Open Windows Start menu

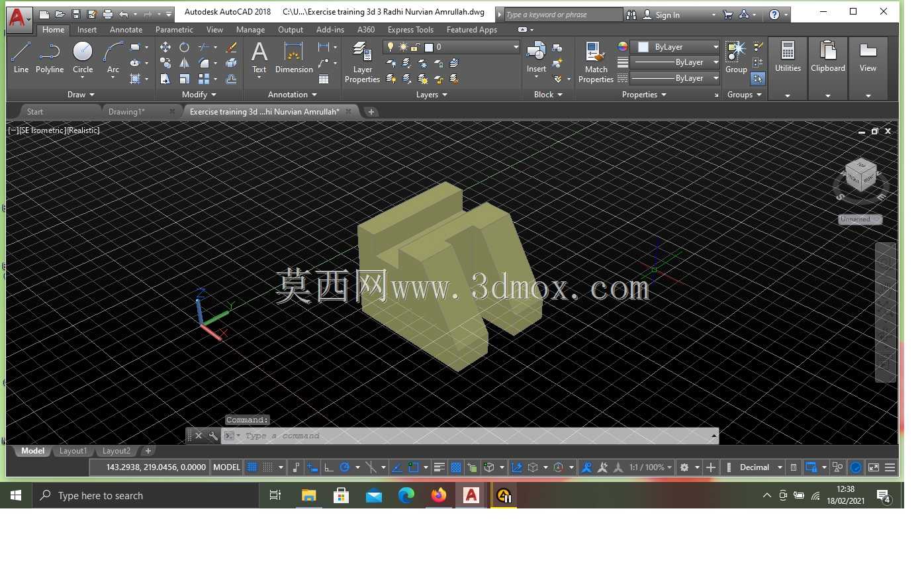click(x=16, y=495)
